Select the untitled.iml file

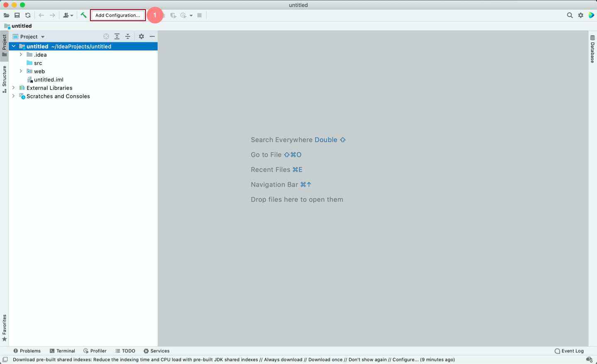tap(45, 80)
